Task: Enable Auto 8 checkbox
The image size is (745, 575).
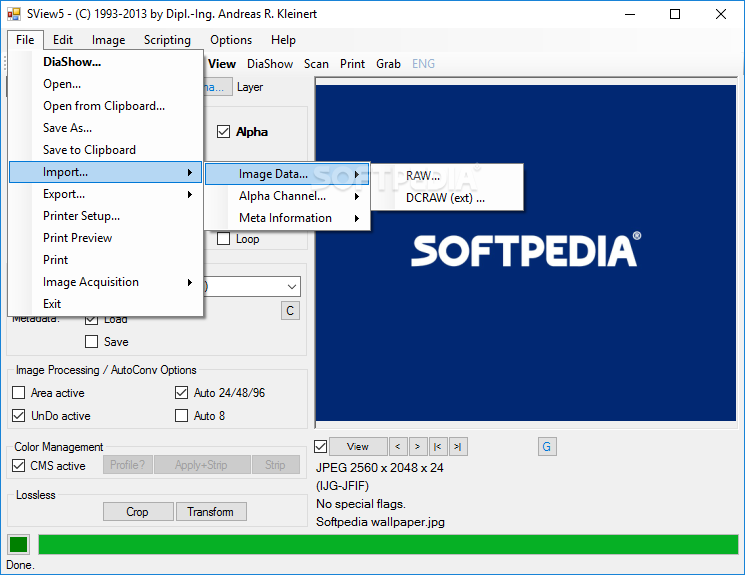Action: point(181,416)
